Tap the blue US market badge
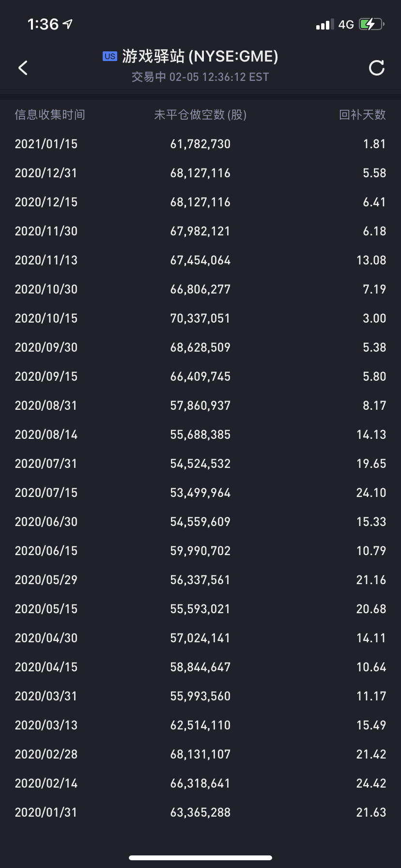 tap(110, 56)
